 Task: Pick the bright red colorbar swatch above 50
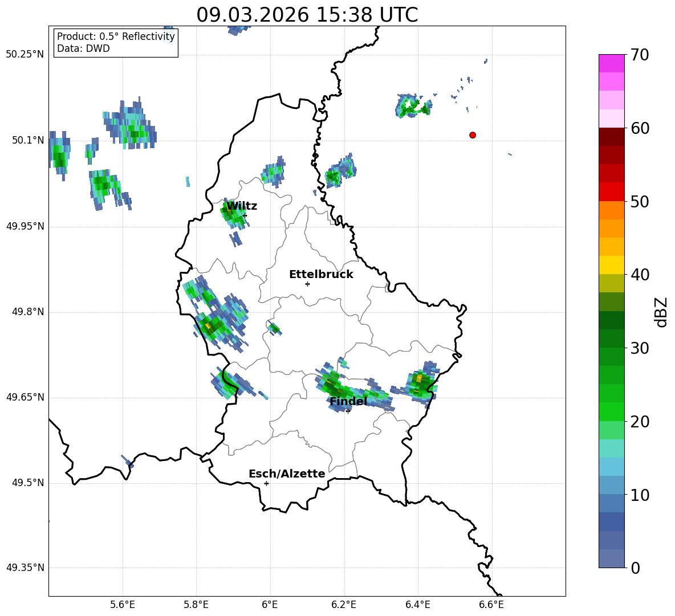612,191
